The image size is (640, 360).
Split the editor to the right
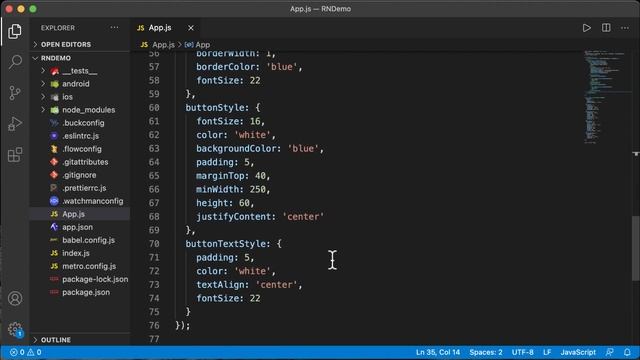[606, 28]
